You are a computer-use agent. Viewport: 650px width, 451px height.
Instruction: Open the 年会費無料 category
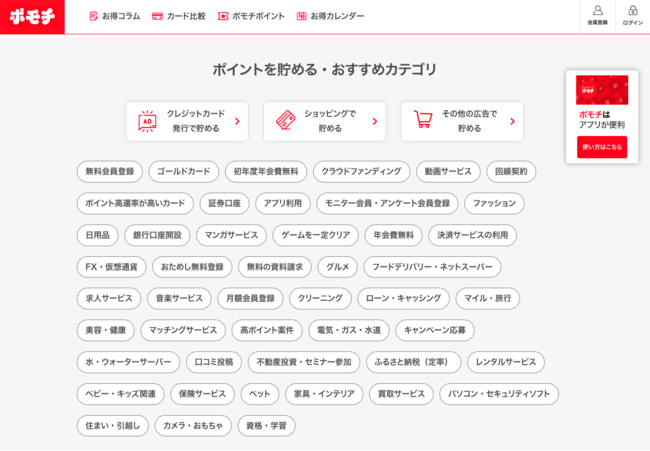click(393, 235)
